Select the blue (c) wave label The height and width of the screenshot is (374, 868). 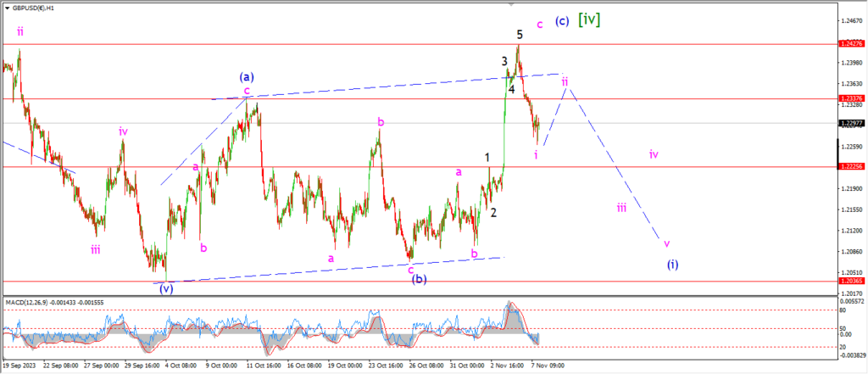click(x=561, y=21)
